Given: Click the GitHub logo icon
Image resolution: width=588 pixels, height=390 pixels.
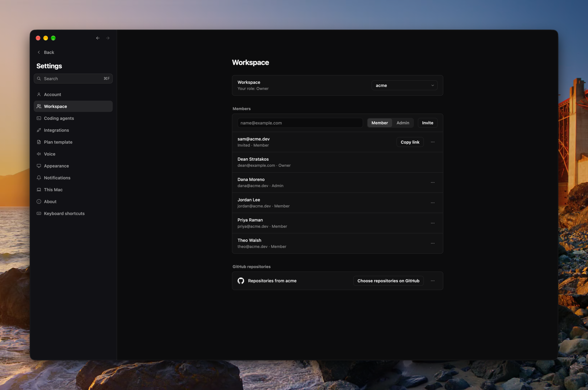Looking at the screenshot, I should pos(241,281).
